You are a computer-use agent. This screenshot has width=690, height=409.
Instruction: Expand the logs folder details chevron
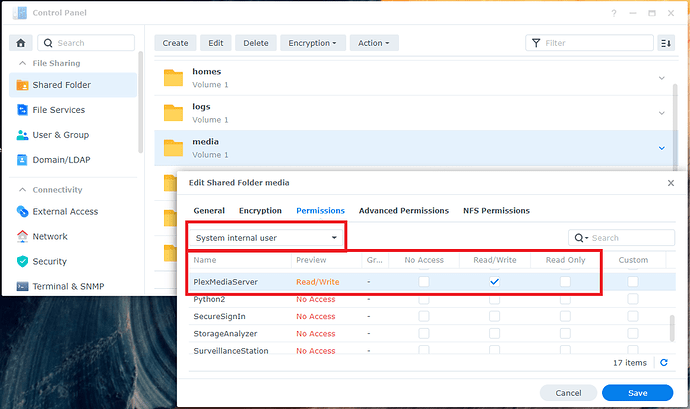(x=661, y=113)
